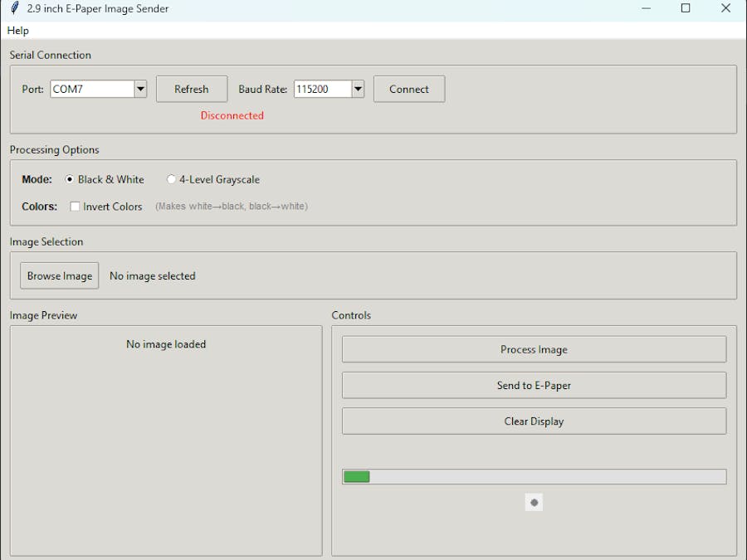The height and width of the screenshot is (560, 747).
Task: Click Send to E-Paper button
Action: [x=534, y=385]
